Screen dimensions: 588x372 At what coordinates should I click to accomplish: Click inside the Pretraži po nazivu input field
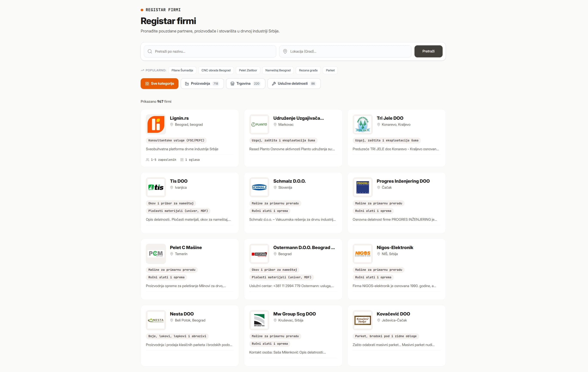(210, 51)
